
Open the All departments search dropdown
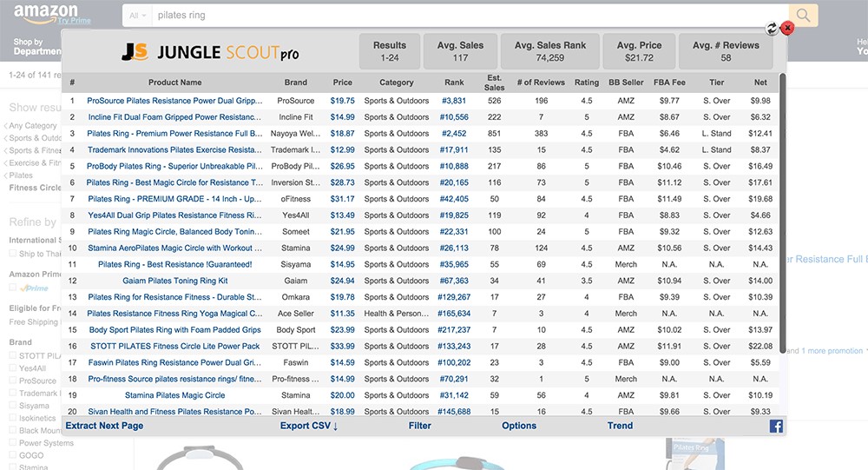tap(137, 16)
